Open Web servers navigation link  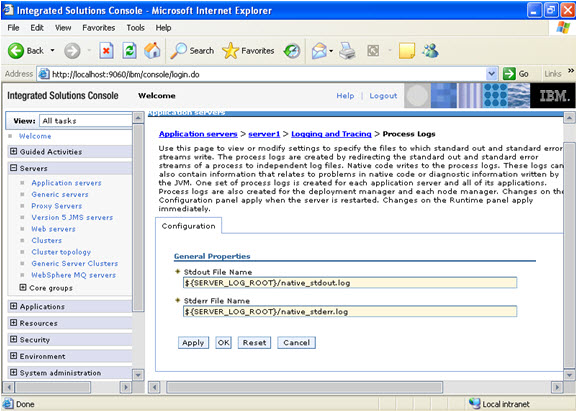pyautogui.click(x=53, y=229)
